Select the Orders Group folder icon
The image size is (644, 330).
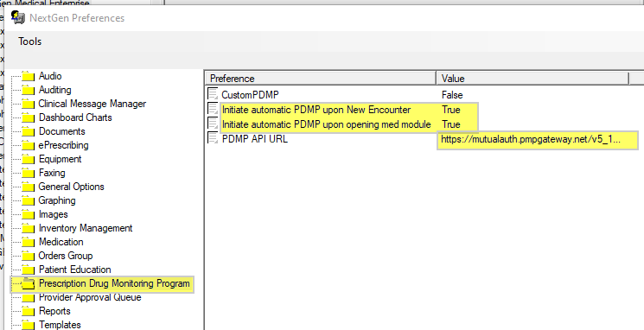point(28,256)
